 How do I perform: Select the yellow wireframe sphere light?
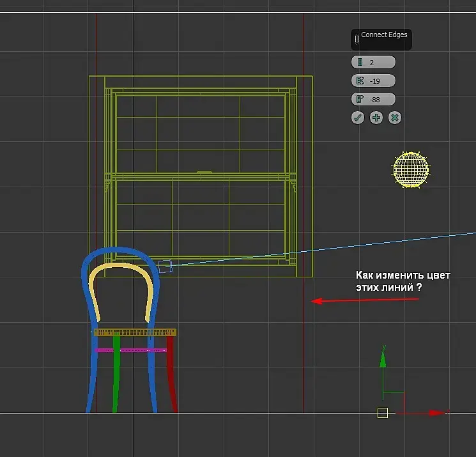411,169
